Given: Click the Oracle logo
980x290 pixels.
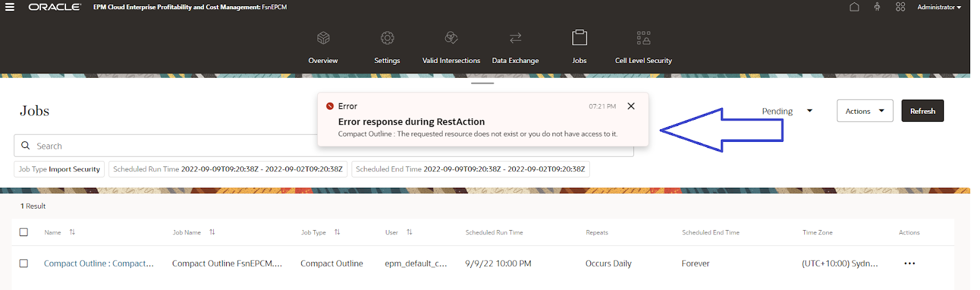Looking at the screenshot, I should [55, 7].
